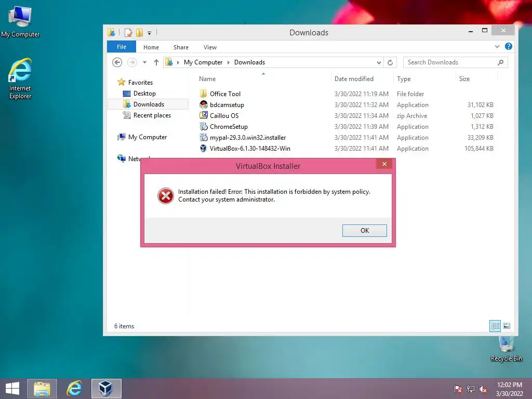The image size is (532, 399).
Task: Switch to the Share ribbon tab
Action: coord(181,47)
